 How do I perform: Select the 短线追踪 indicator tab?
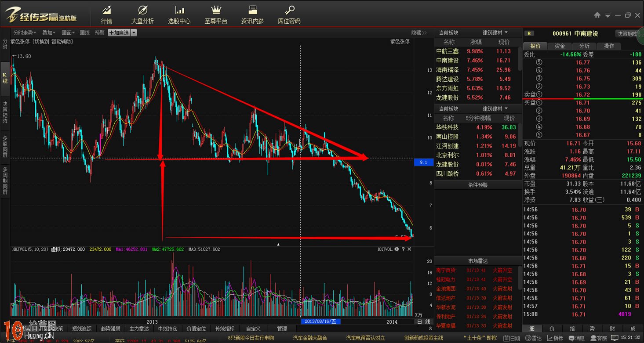82,329
